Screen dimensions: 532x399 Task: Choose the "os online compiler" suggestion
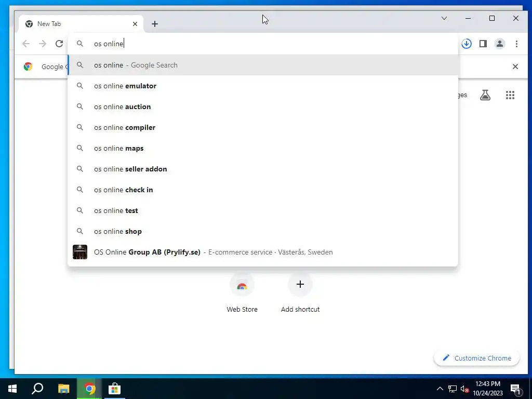coord(263,128)
